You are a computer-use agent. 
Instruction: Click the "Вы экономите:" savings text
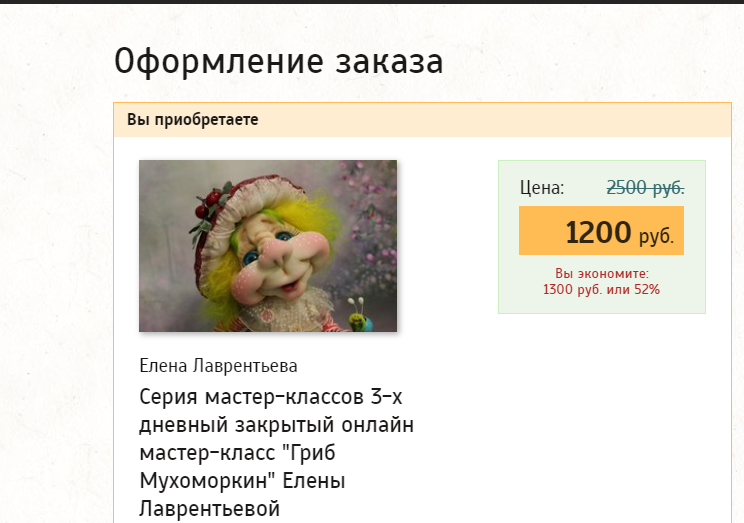tap(602, 273)
